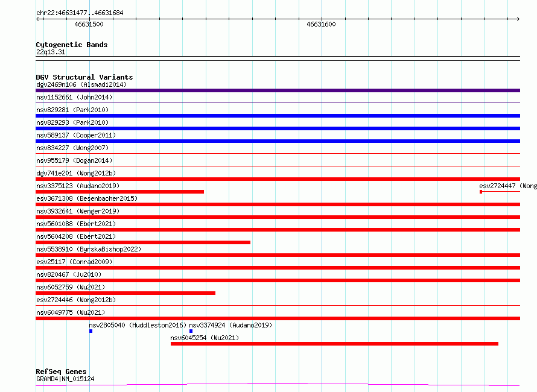Viewport: 537px width, 392px height.
Task: Click the nsv5604208 (Ebert2021) label
Action: point(76,236)
